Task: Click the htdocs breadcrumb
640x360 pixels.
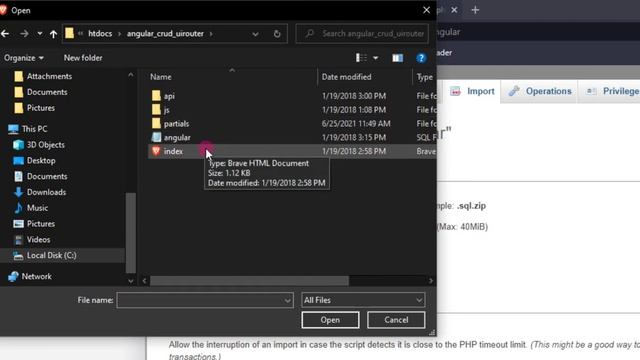Action: coord(100,33)
